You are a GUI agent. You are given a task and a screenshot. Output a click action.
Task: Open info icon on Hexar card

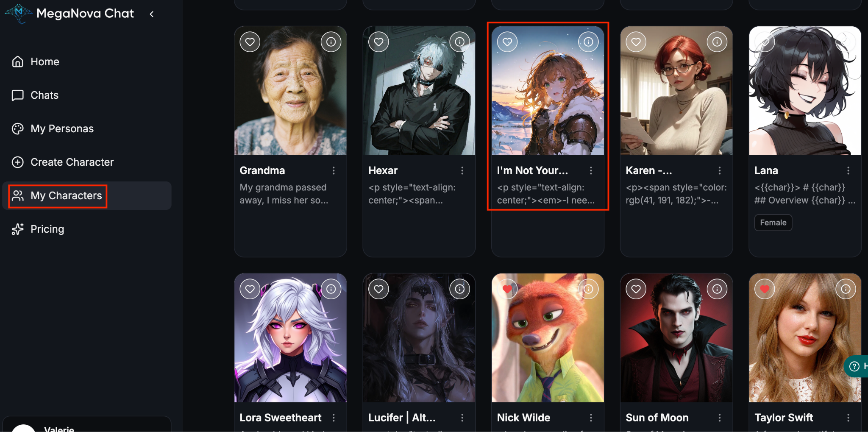coord(460,42)
